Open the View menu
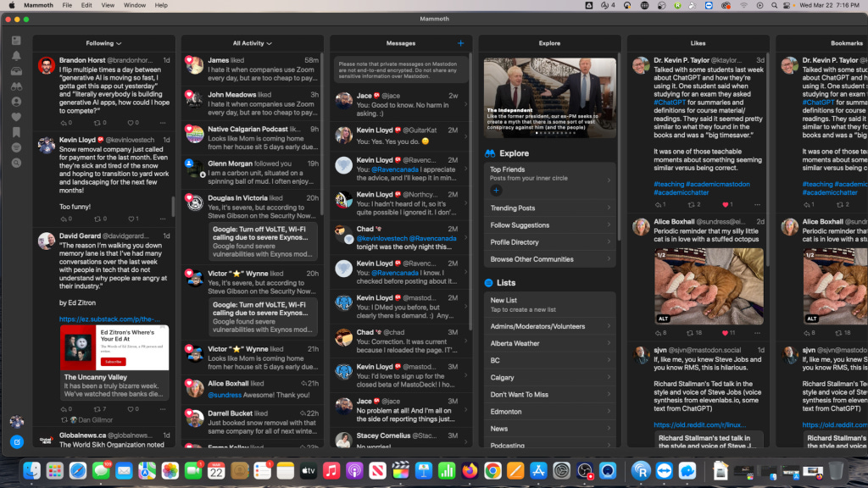The width and height of the screenshot is (868, 488). click(x=108, y=5)
